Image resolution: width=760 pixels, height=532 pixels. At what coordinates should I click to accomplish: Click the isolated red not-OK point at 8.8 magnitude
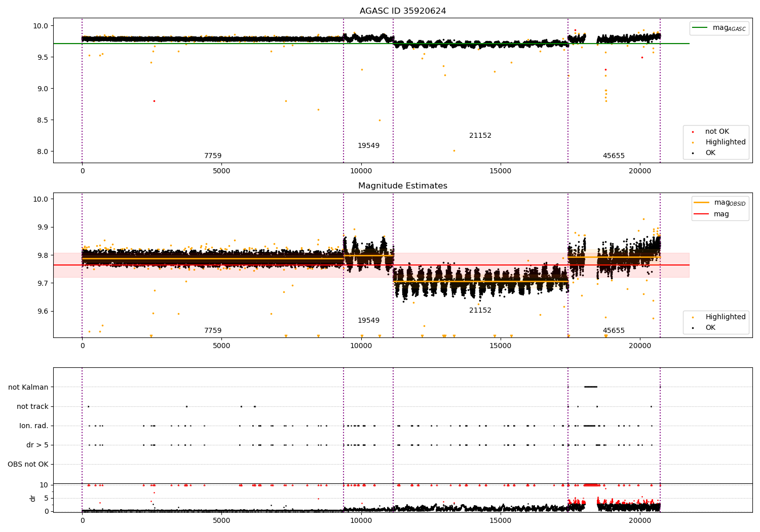pyautogui.click(x=154, y=101)
